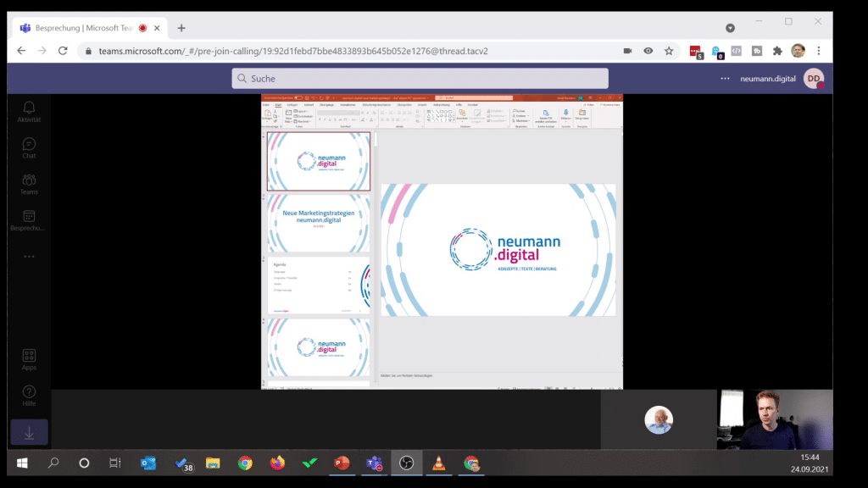868x488 pixels.
Task: Select slide 1 thumbnail with neumann.digital logo
Action: point(319,161)
